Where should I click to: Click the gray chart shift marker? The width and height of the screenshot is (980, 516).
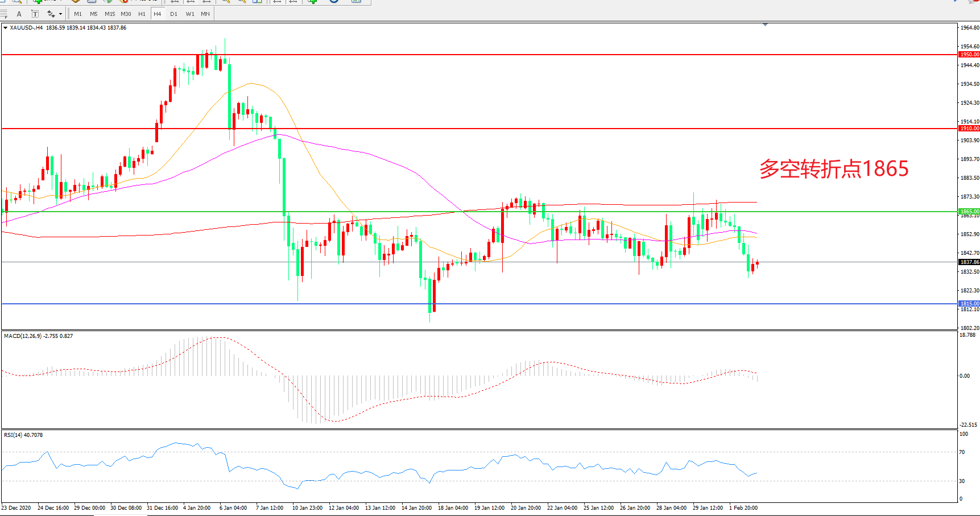pos(765,24)
